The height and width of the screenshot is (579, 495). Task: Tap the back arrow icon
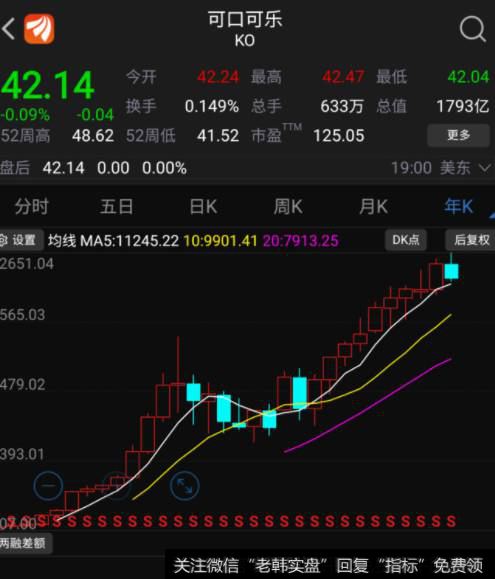pyautogui.click(x=8, y=28)
